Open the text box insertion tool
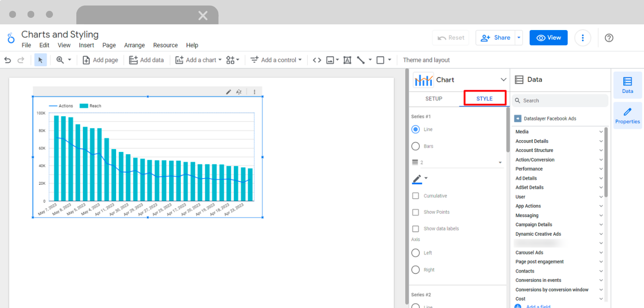Screen dimensions: 644x308 [x=347, y=60]
